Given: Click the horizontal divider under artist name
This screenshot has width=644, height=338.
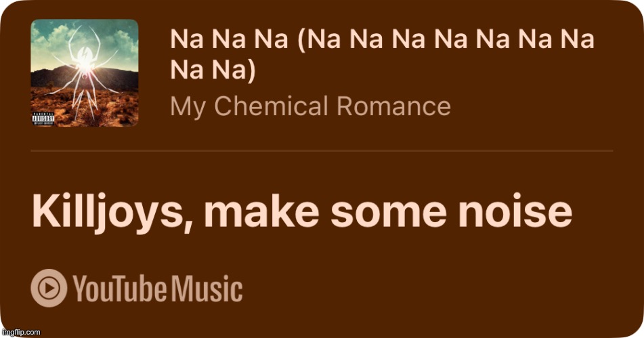Looking at the screenshot, I should (322, 151).
